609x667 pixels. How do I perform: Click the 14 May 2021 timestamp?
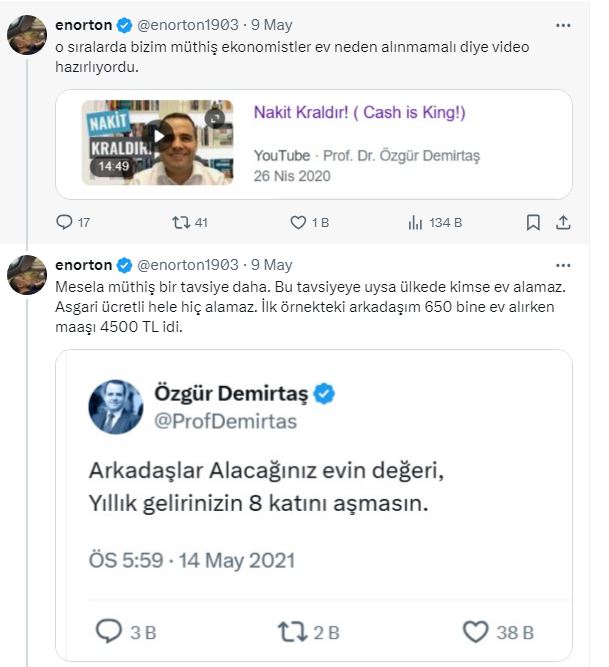click(x=221, y=560)
